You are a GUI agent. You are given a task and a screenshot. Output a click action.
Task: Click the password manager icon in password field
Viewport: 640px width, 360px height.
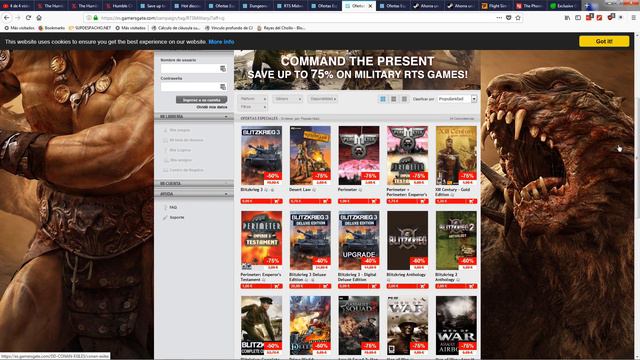[223, 87]
